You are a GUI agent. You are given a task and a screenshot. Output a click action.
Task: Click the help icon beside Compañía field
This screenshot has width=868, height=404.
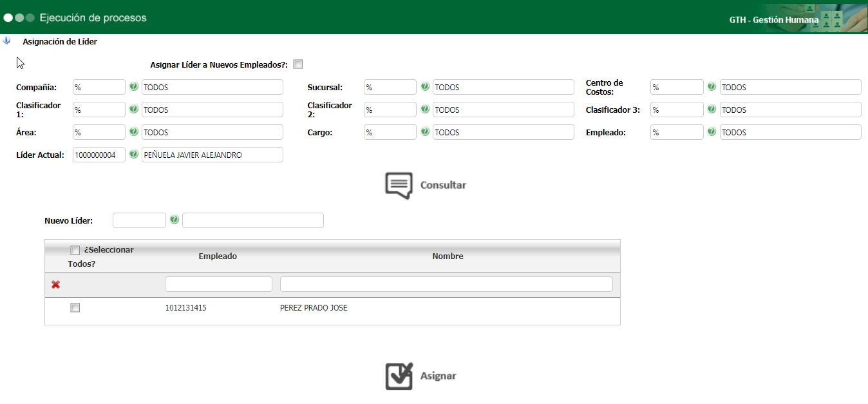click(134, 87)
